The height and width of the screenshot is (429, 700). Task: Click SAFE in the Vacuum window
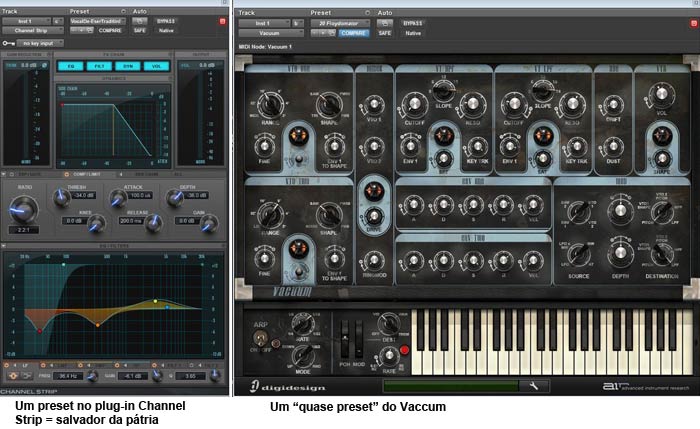point(385,33)
